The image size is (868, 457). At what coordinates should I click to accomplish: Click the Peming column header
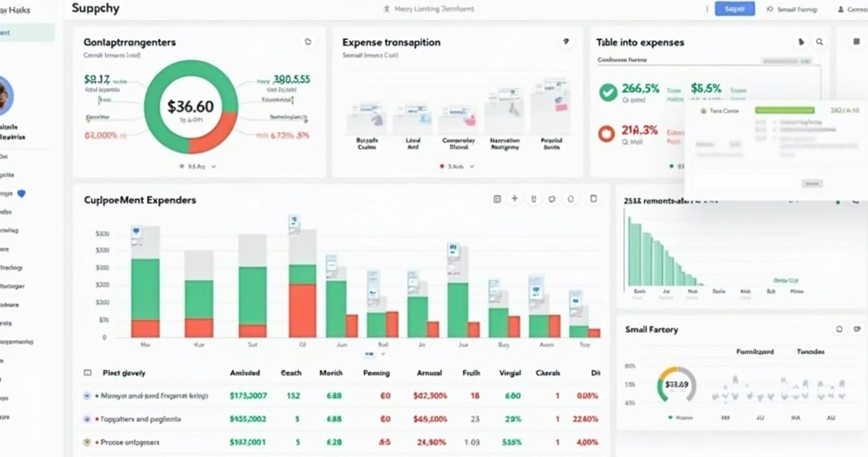tap(376, 373)
